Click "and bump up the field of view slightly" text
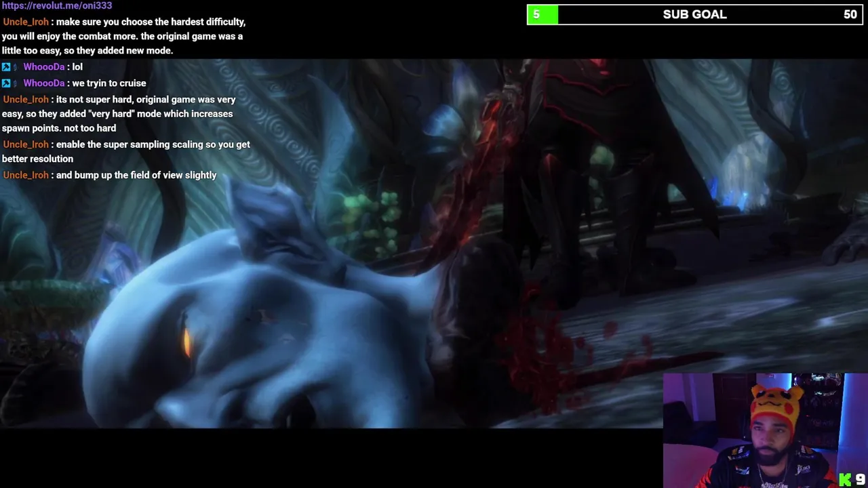The image size is (868, 488). tap(136, 175)
